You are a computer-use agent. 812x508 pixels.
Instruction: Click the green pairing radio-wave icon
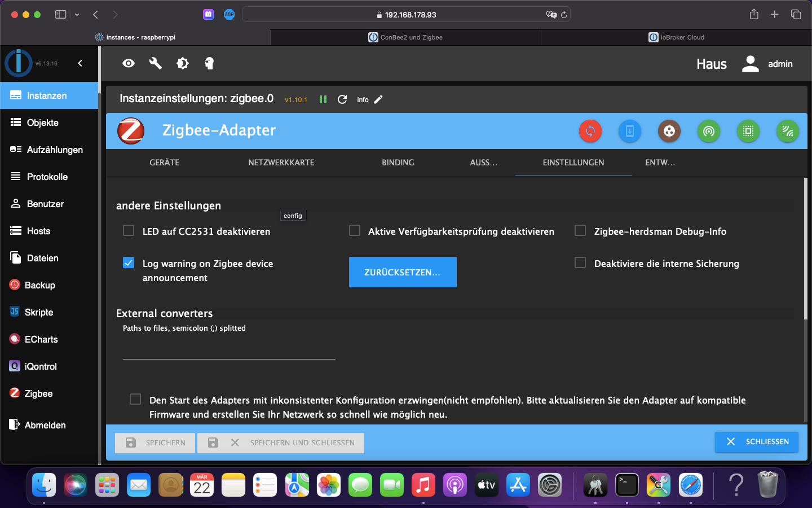click(709, 131)
